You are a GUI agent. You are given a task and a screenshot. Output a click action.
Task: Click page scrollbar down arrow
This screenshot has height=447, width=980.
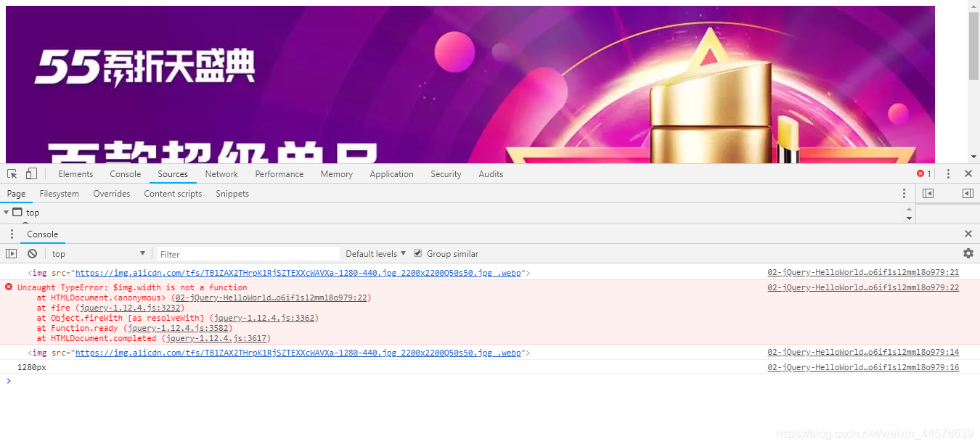pyautogui.click(x=973, y=157)
